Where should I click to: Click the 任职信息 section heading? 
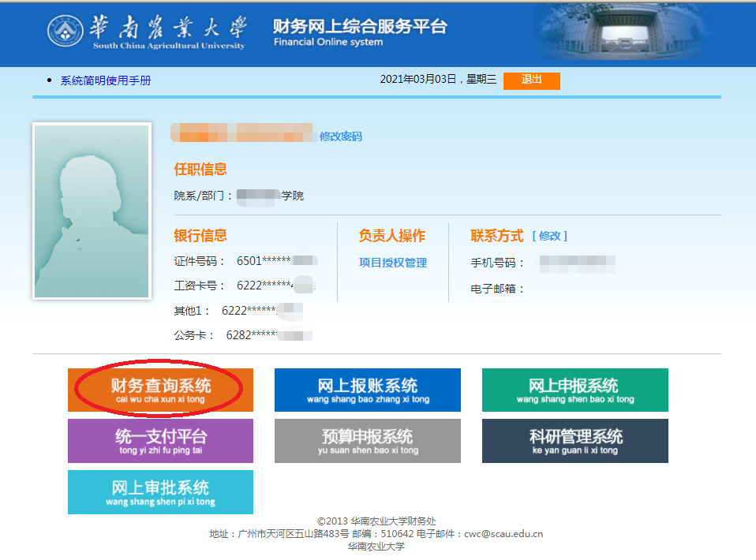[x=200, y=169]
